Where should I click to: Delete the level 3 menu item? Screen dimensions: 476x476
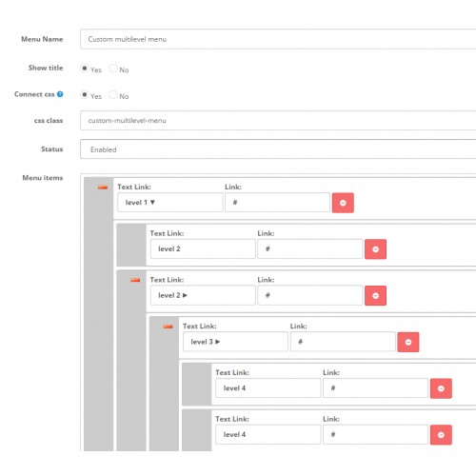pos(408,342)
